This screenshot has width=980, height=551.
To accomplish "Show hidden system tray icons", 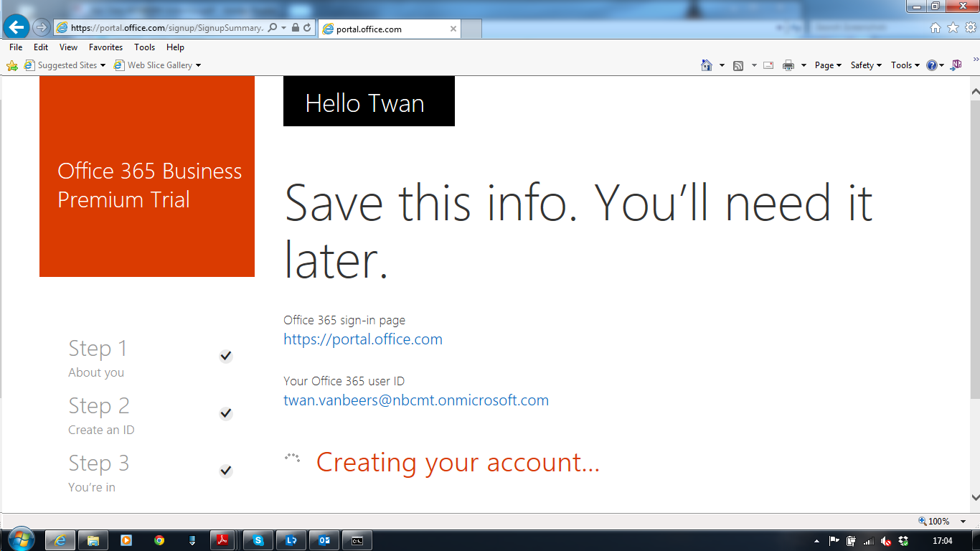I will (817, 541).
